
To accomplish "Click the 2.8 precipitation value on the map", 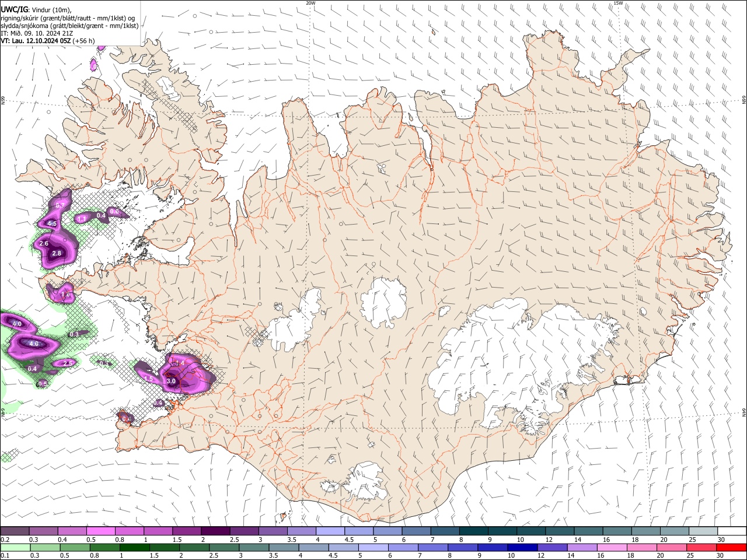I will coord(57,253).
